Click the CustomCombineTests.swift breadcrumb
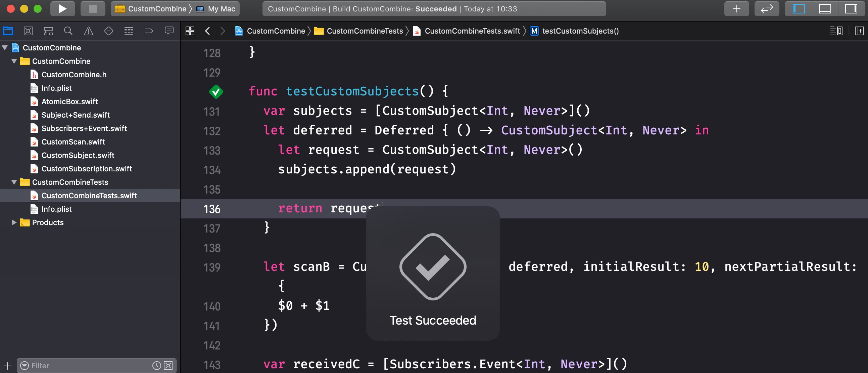Screen dimensions: 868x373 click(x=466, y=31)
